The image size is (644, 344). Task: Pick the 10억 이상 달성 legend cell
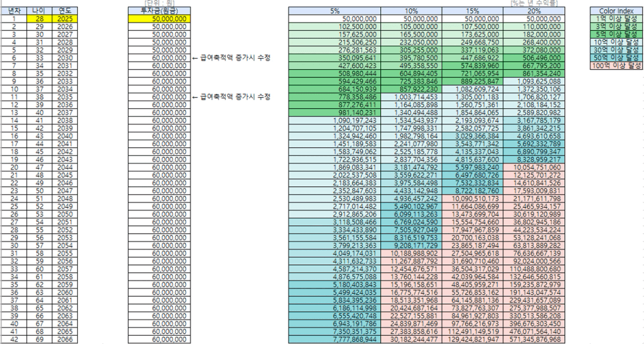[x=616, y=42]
